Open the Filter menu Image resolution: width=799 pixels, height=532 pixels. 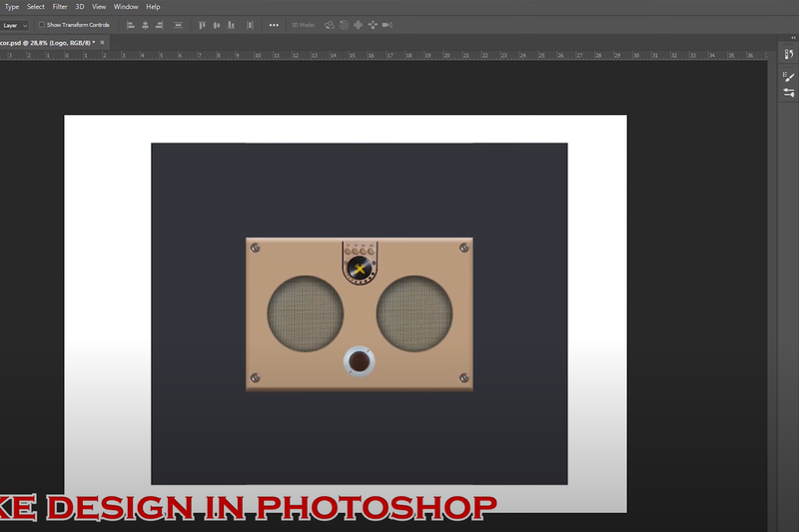[60, 7]
